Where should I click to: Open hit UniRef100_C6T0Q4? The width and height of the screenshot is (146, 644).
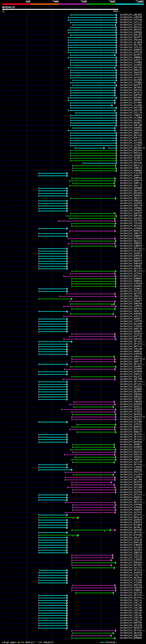tap(131, 20)
